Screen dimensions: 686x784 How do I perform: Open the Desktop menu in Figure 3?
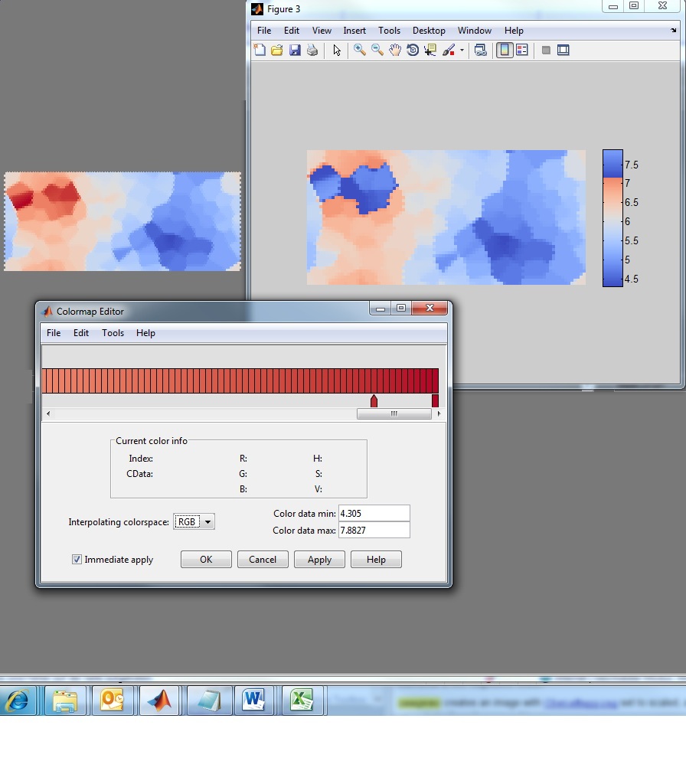pyautogui.click(x=429, y=31)
